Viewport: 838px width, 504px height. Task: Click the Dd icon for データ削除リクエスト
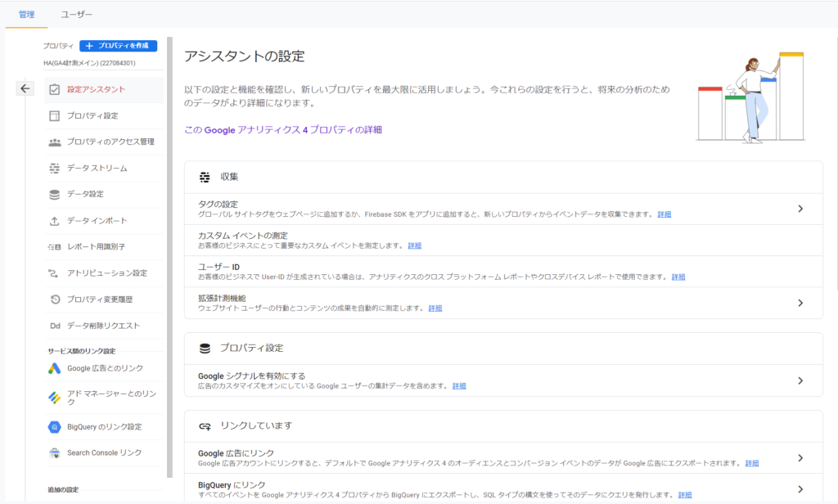(55, 326)
